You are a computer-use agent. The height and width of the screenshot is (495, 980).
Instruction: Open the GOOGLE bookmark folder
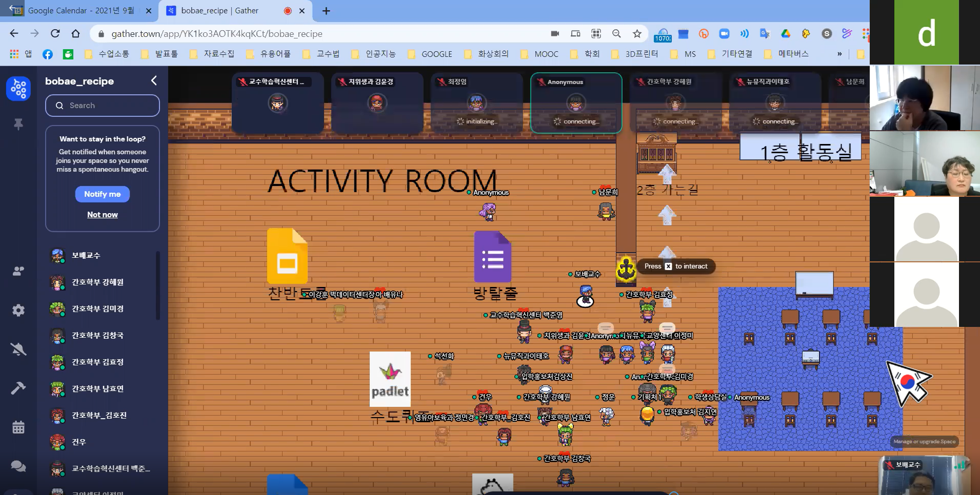tap(430, 54)
